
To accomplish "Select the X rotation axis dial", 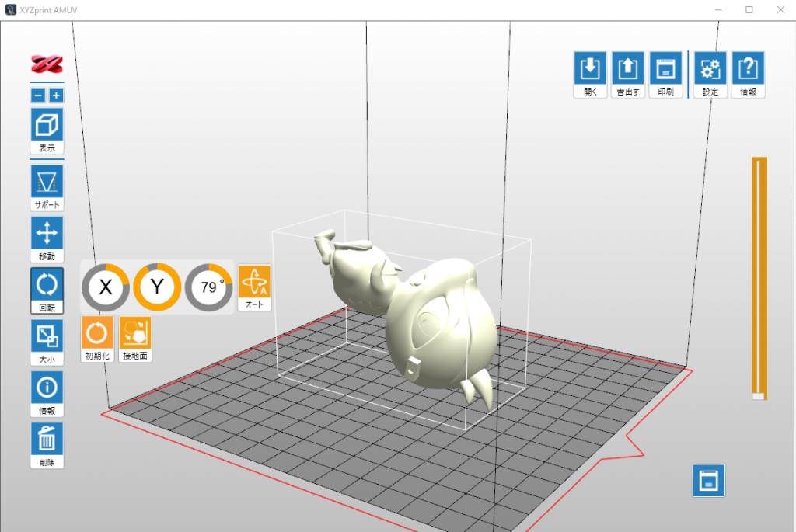I will (106, 287).
